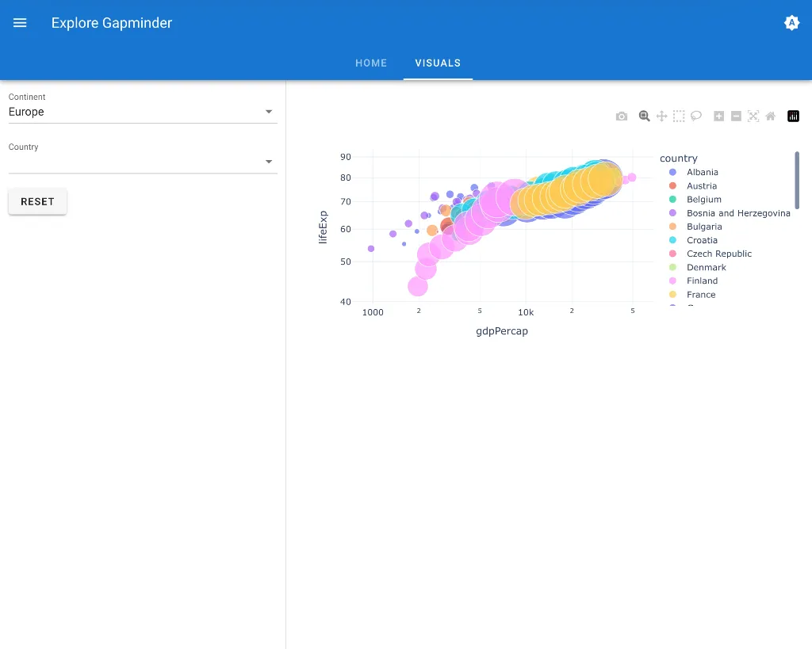Select the Zoom tool in plot toolbar
Viewport: 812px width, 649px height.
pos(645,116)
